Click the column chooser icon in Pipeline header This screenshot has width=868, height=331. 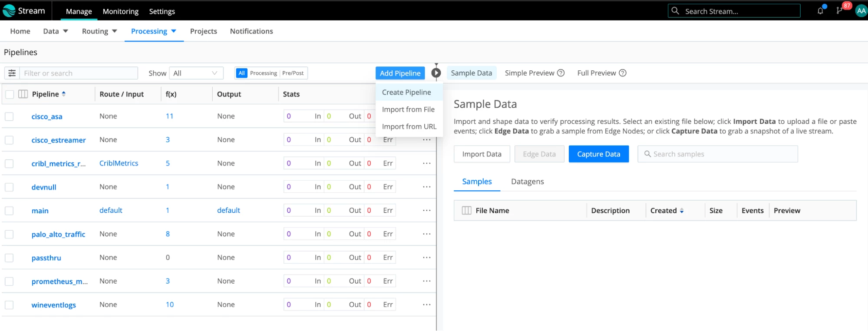pos(23,94)
